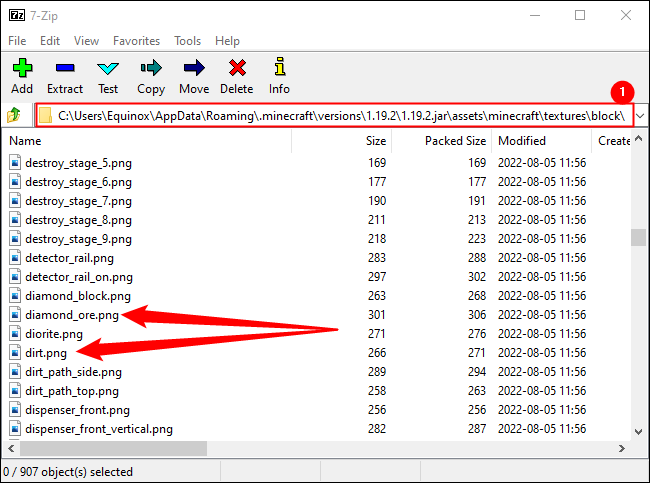Select the diorite.png file icon
The height and width of the screenshot is (483, 650).
[x=15, y=334]
